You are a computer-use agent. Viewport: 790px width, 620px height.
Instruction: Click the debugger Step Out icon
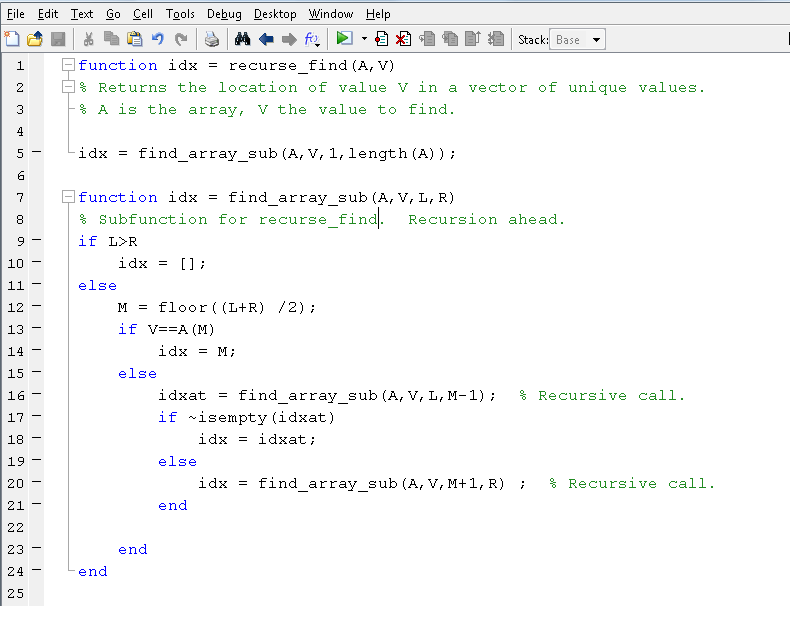pos(473,39)
